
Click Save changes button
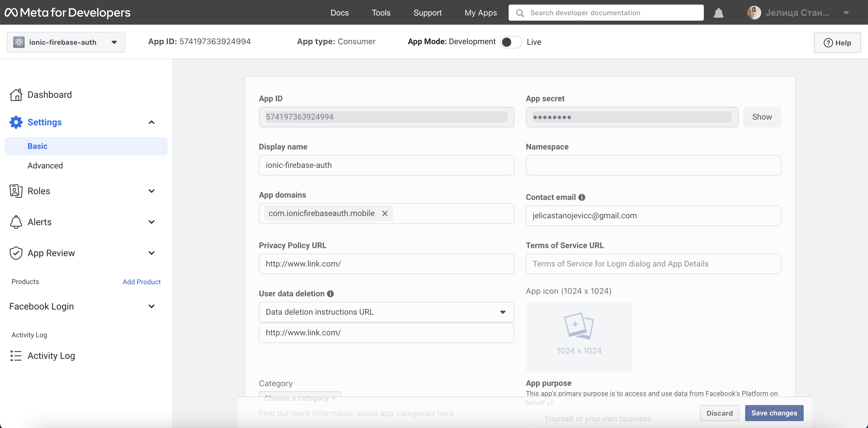(x=774, y=413)
